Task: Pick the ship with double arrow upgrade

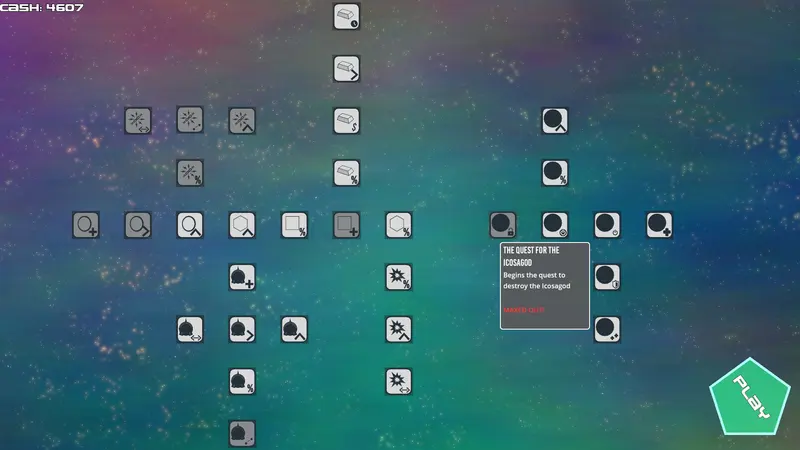Action: pyautogui.click(x=190, y=329)
